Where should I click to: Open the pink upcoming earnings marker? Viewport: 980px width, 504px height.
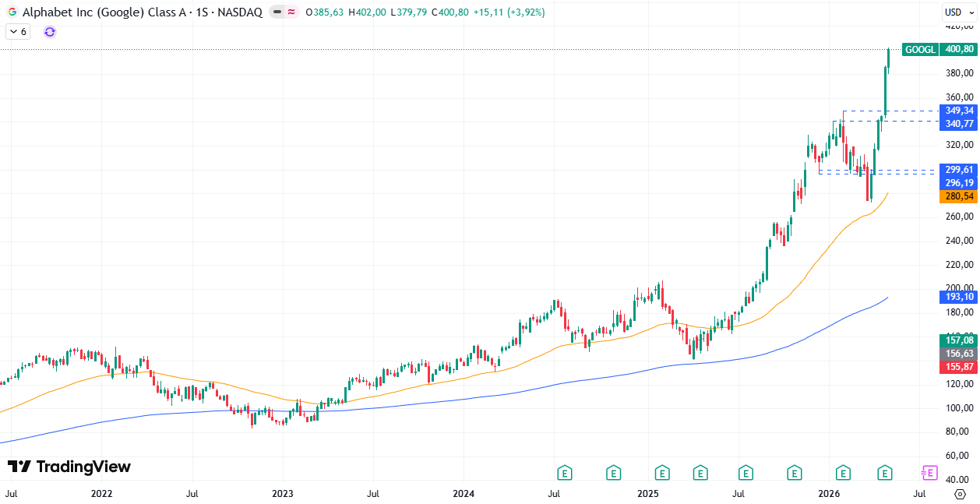(x=929, y=472)
